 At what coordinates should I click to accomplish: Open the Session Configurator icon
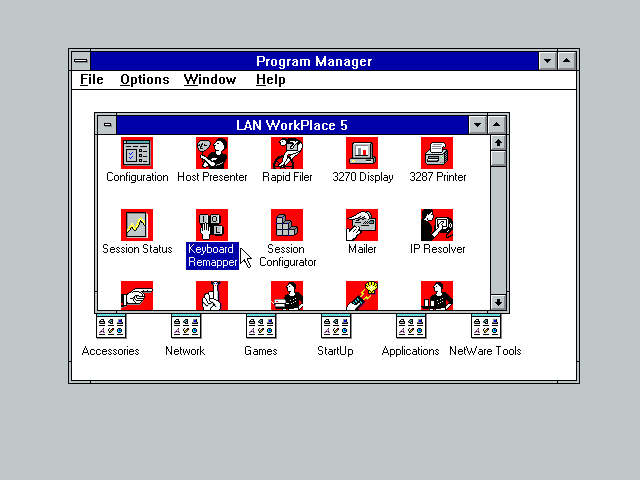pos(287,225)
